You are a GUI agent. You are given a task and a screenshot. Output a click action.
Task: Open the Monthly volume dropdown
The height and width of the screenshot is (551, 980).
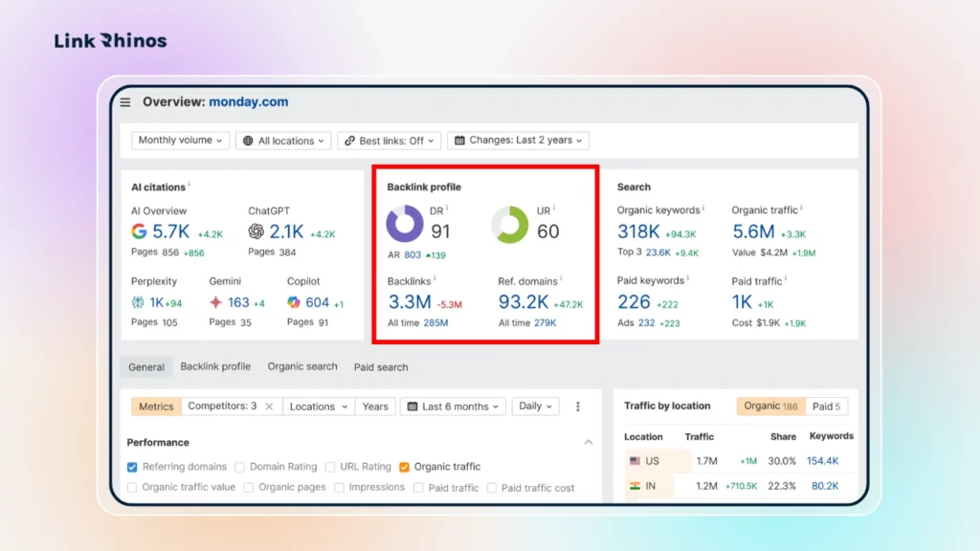[x=180, y=140]
